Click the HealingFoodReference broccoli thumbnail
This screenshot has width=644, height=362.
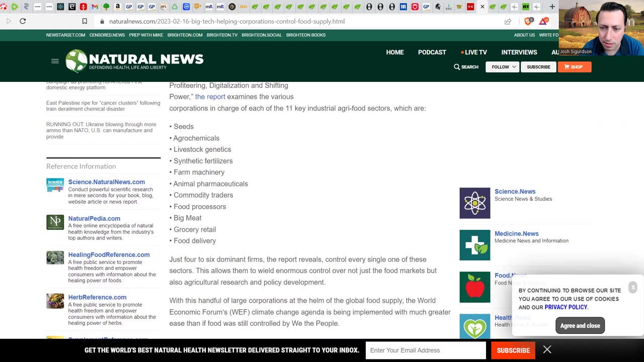[x=55, y=258]
